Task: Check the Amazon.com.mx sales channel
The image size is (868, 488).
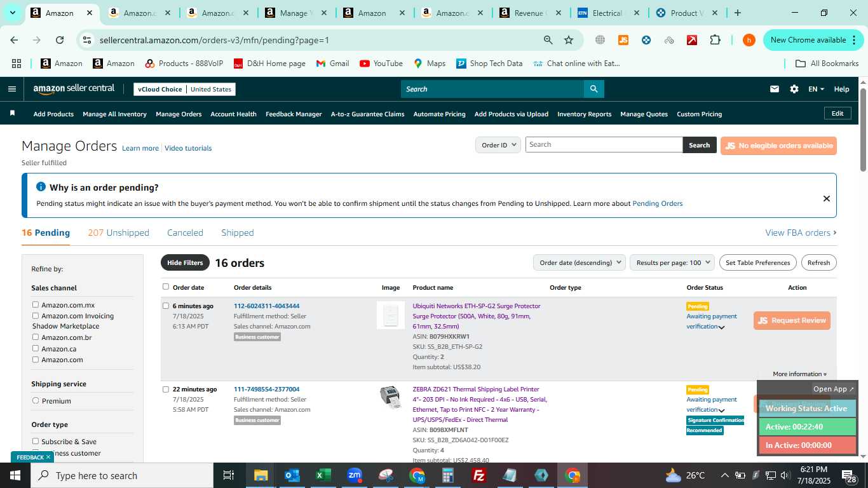Action: pos(36,305)
